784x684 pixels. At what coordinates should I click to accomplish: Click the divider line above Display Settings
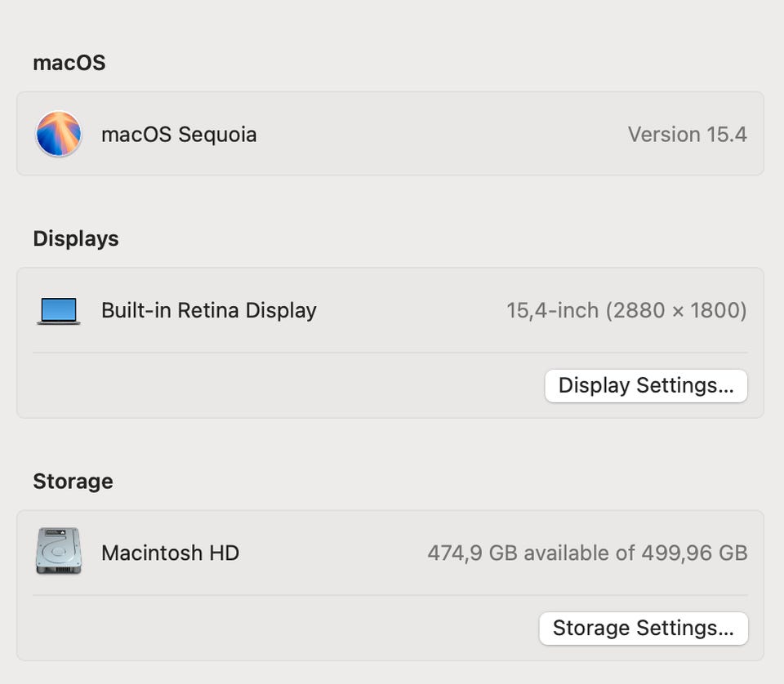point(390,353)
